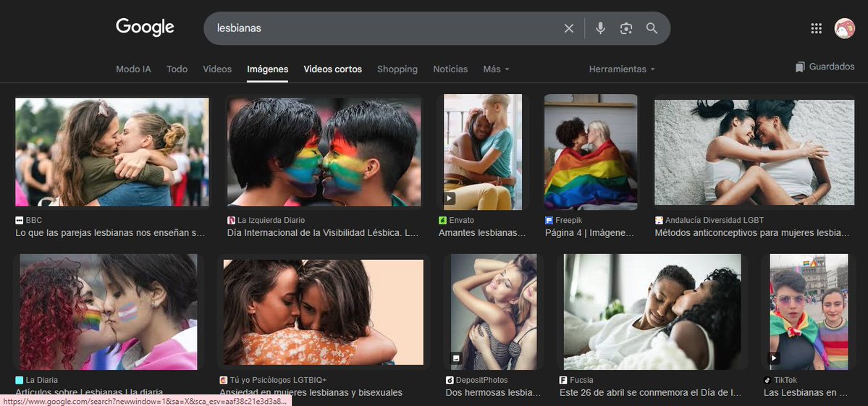Switch to the Noticias tab
This screenshot has width=868, height=406.
coord(450,69)
